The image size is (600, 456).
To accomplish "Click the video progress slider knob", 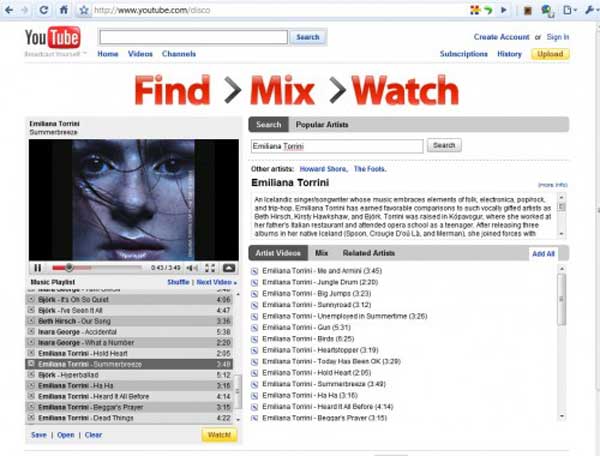I will point(69,267).
